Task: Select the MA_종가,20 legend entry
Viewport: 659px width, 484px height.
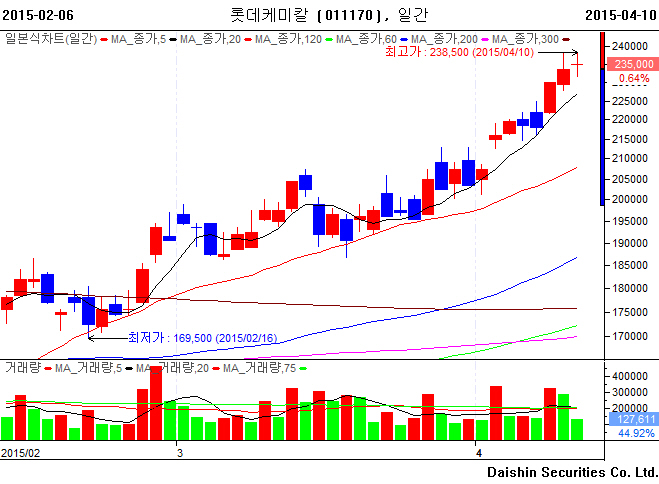Action: point(211,39)
